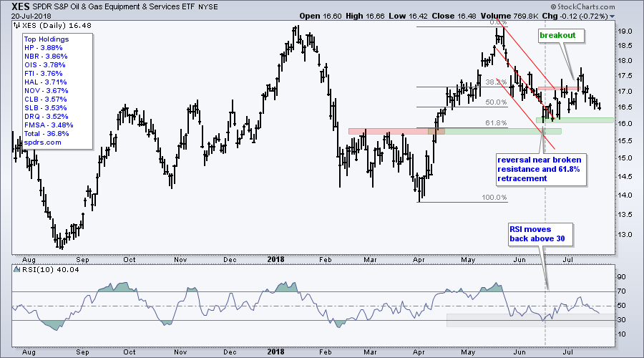Click the RSI(10) indicator area icon
Image resolution: width=644 pixels, height=358 pixels.
[17, 270]
